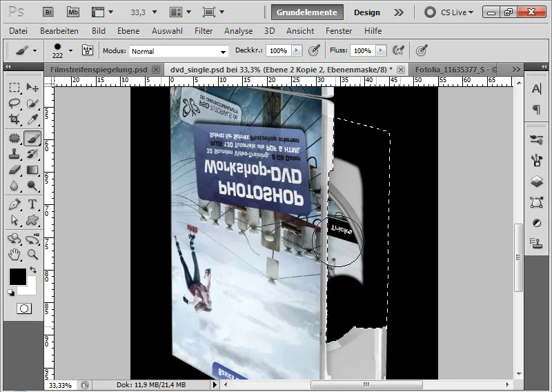Activate the Grundelemente workspace
Viewport: 552px width, 392px height.
point(307,12)
